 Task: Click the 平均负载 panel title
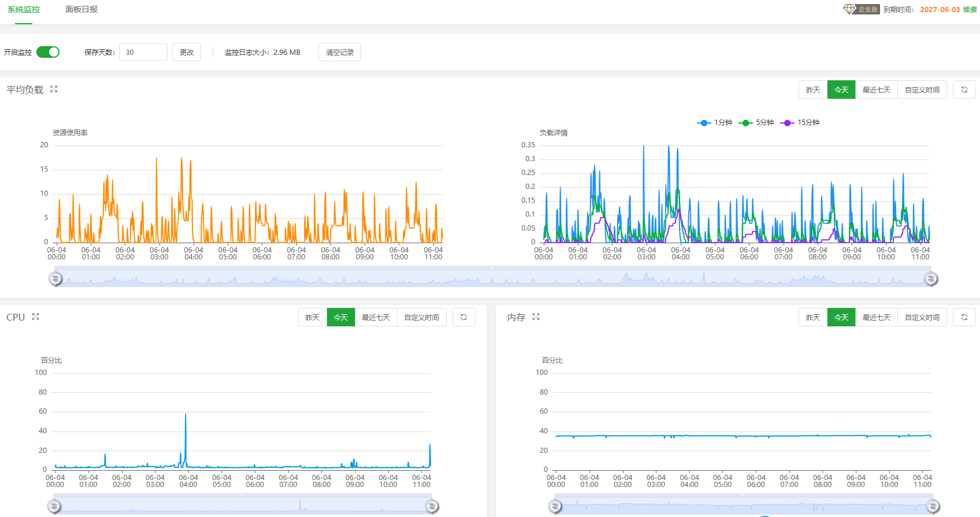[25, 90]
